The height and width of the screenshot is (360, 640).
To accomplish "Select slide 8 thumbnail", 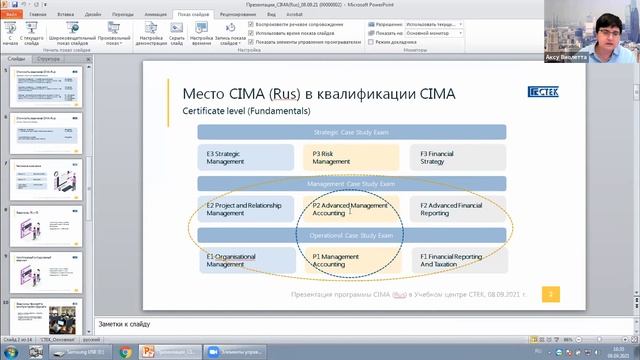I will (x=46, y=227).
